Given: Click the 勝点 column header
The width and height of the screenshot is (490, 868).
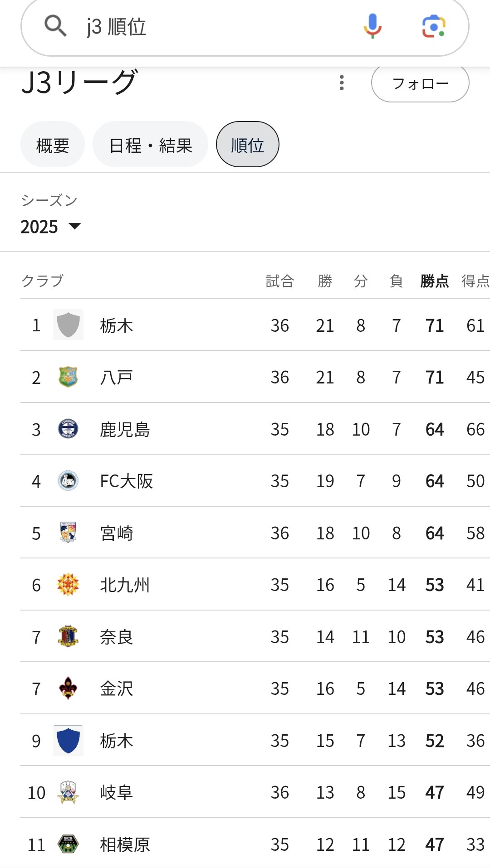Looking at the screenshot, I should click(x=434, y=281).
